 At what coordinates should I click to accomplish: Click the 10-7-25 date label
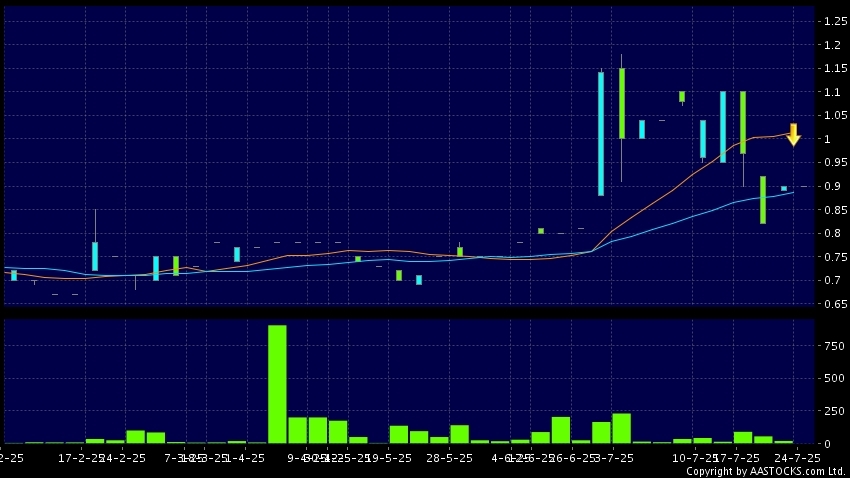(x=694, y=458)
